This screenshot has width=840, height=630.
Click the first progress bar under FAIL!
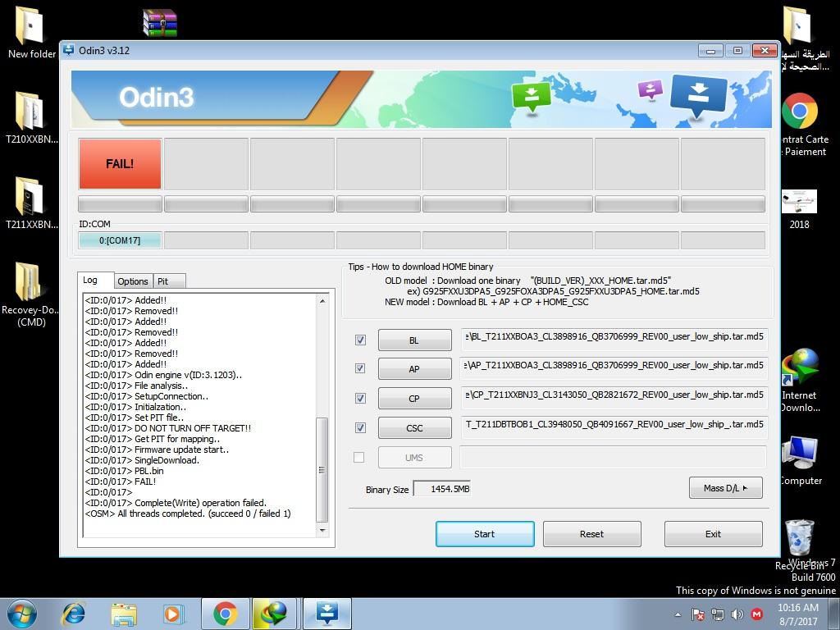tap(120, 203)
